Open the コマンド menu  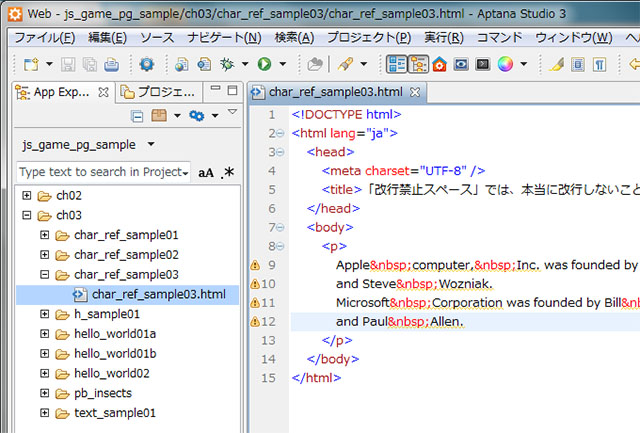[x=500, y=38]
